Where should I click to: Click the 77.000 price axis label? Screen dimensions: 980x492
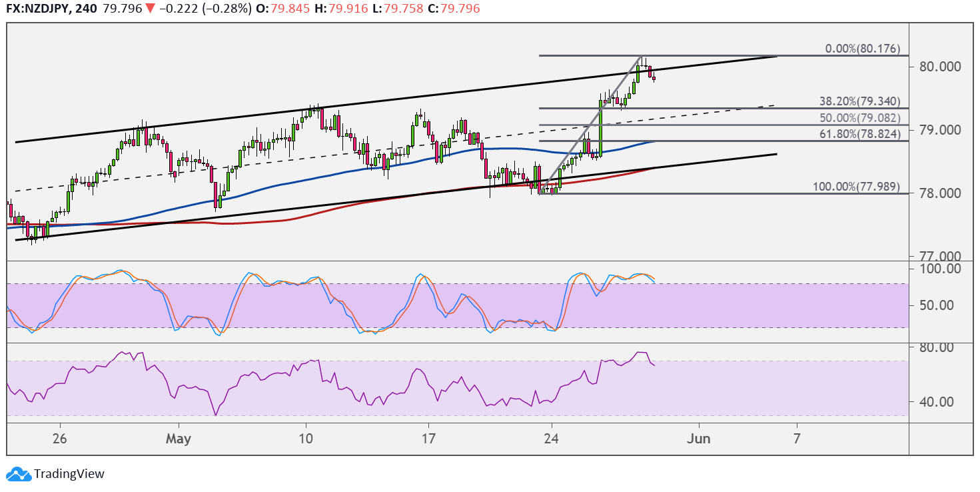click(x=939, y=256)
